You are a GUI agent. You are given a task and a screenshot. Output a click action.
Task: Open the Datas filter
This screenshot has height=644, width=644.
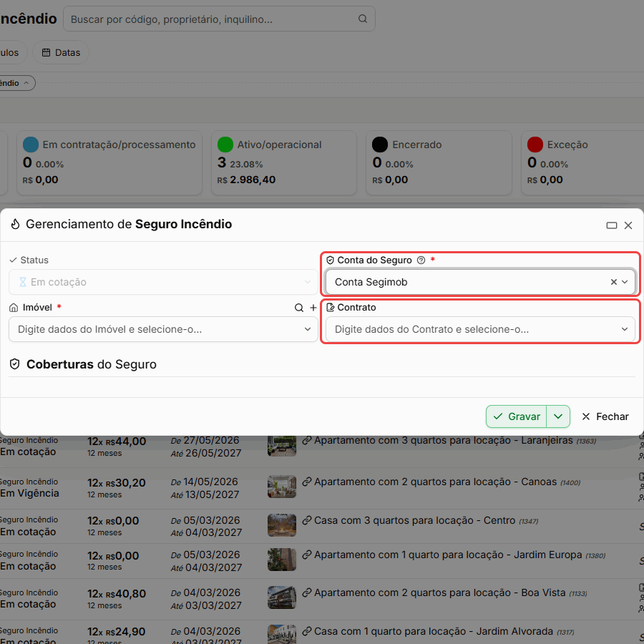pos(61,52)
